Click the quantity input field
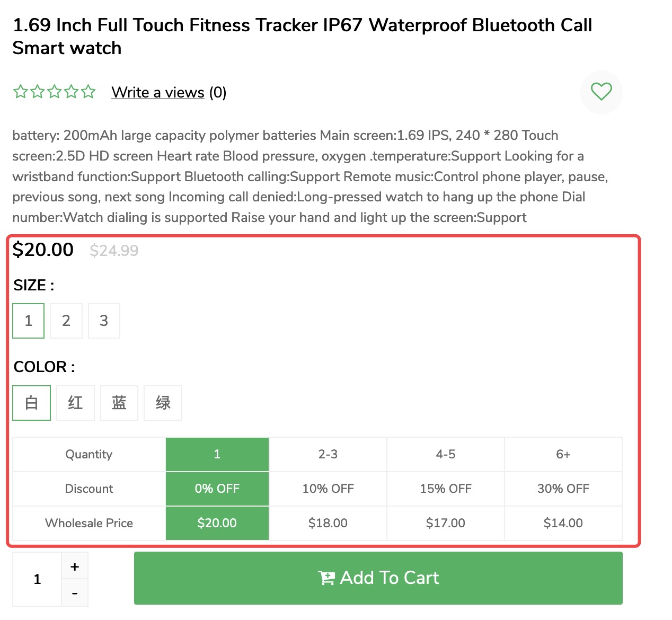 pos(37,579)
